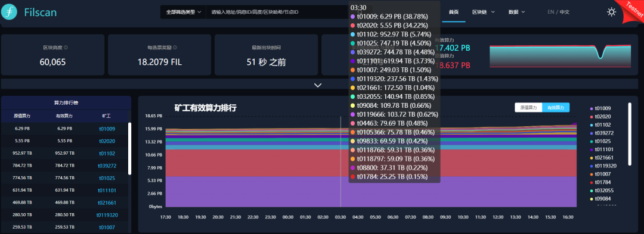Viewport: 644px width, 234px height.
Task: Toggle t01102 legend series
Action: click(x=600, y=125)
